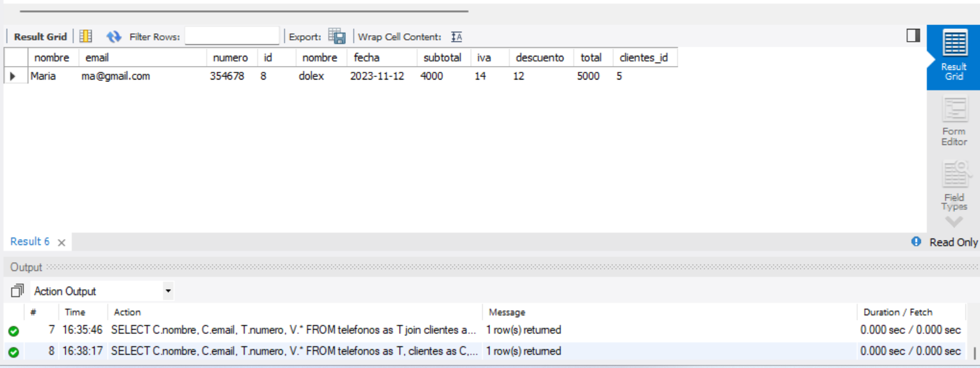Click the output panel vertical scrollbar
Image resolution: width=980 pixels, height=368 pixels.
click(x=974, y=353)
